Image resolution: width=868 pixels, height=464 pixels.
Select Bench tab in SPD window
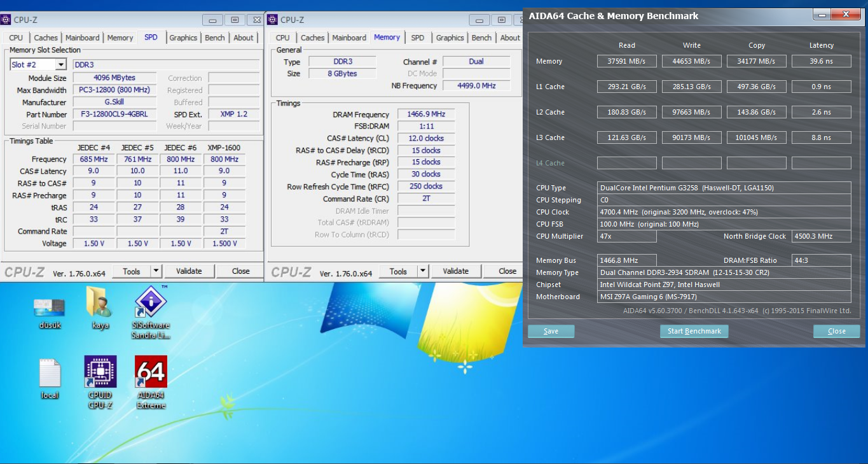tap(215, 38)
